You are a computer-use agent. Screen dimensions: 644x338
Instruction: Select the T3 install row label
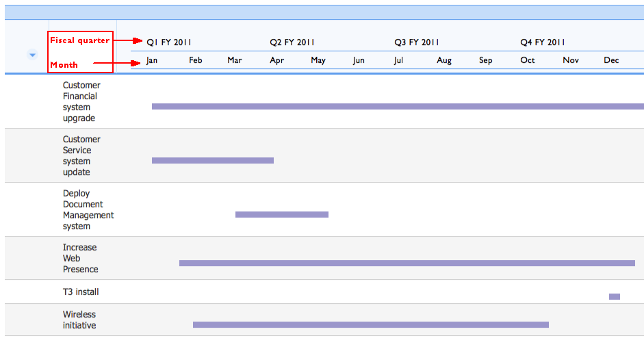pyautogui.click(x=81, y=292)
